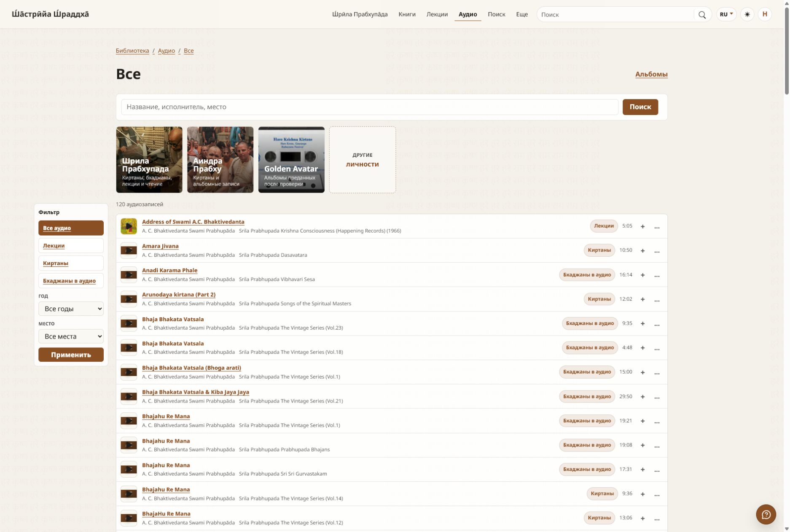The width and height of the screenshot is (790, 532).
Task: Focus the Название, исполнитель, место search field
Action: [x=369, y=107]
